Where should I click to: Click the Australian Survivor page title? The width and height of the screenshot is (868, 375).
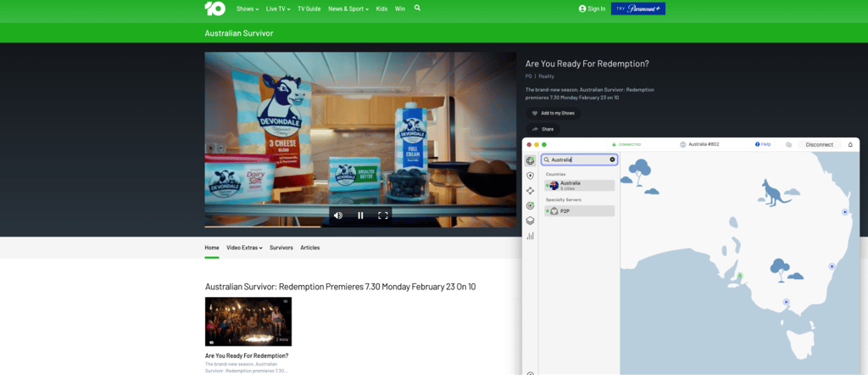click(238, 33)
